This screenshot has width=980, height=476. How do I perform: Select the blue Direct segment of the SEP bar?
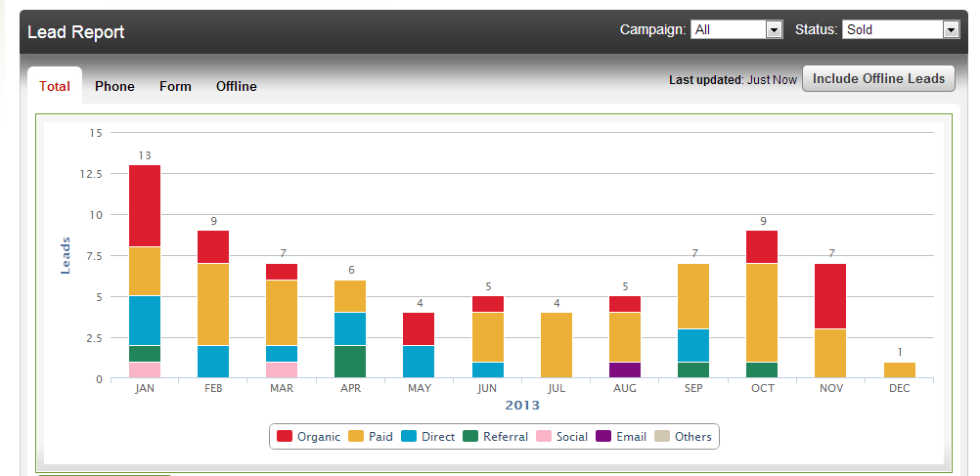693,345
